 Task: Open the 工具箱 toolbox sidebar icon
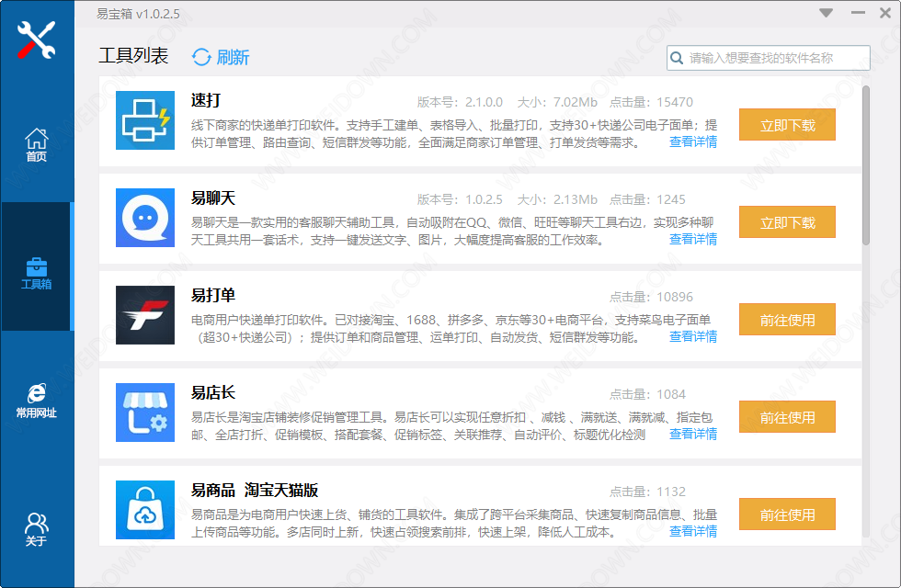tap(36, 274)
